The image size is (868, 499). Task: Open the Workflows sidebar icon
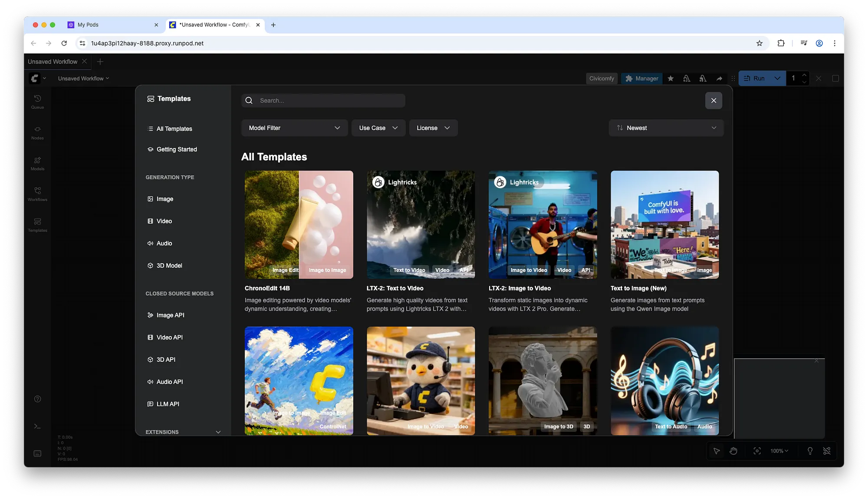tap(37, 194)
